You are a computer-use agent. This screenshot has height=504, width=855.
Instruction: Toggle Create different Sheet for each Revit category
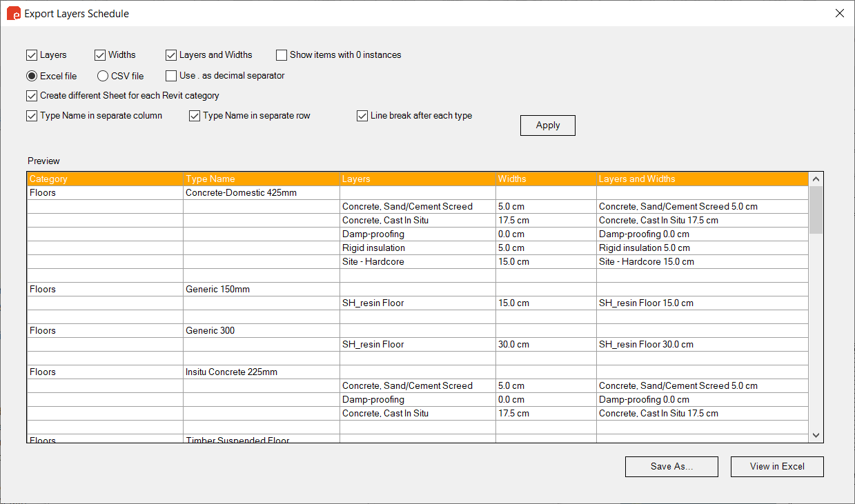(32, 96)
